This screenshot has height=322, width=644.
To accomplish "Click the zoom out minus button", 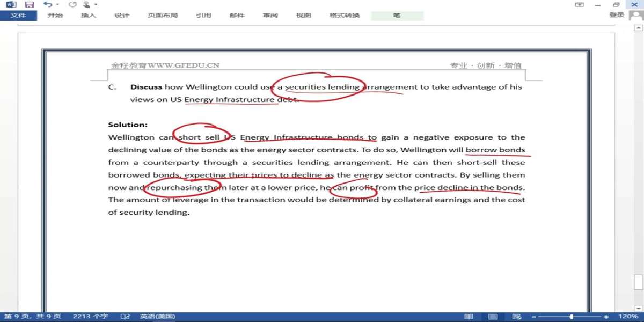I will pyautogui.click(x=533, y=317).
